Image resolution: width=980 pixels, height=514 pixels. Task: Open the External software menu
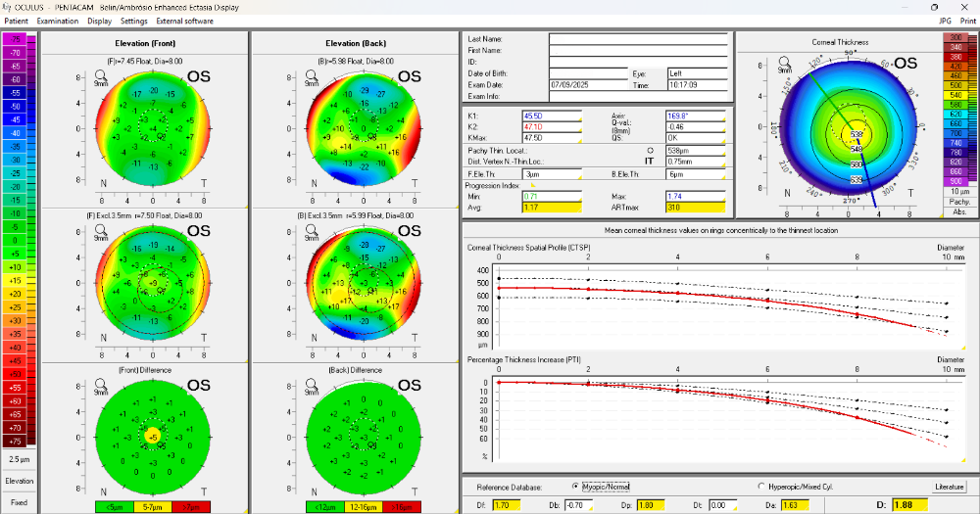tap(183, 20)
